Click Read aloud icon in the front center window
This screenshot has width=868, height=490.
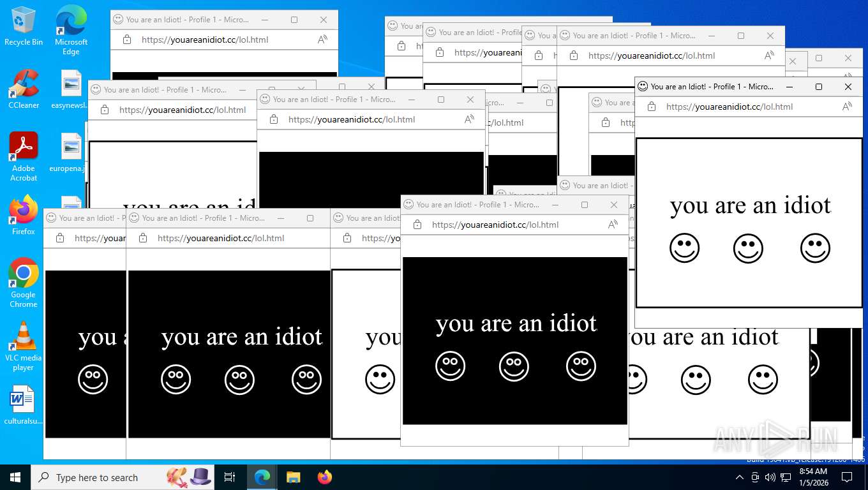point(613,225)
